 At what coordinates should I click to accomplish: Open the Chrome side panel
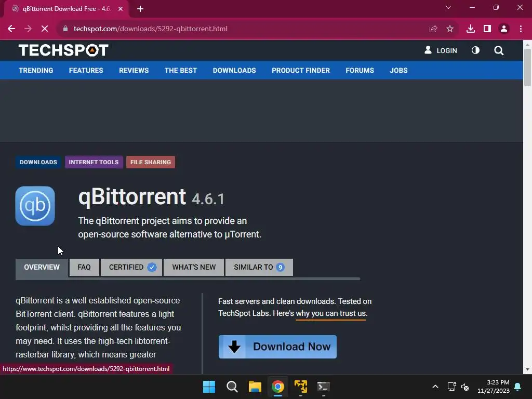[x=487, y=29]
